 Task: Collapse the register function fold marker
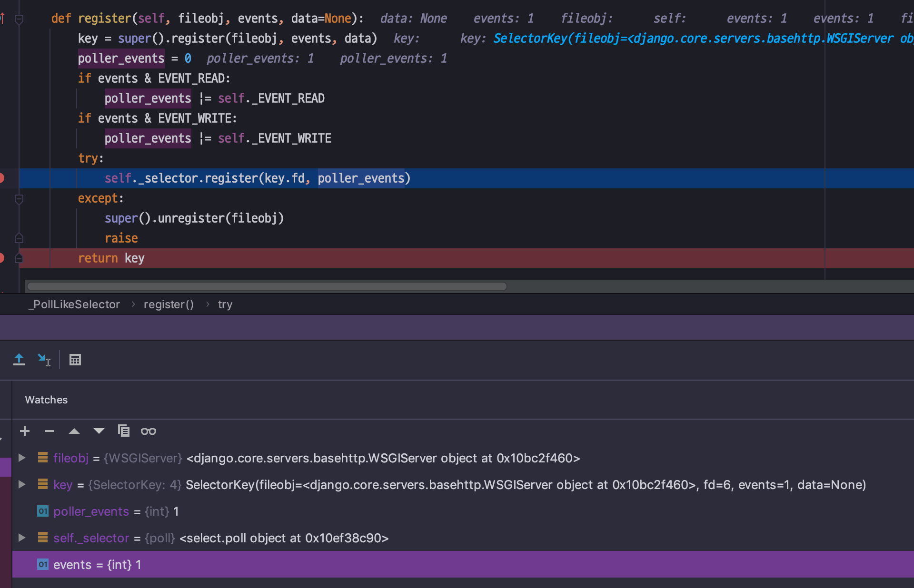19,19
